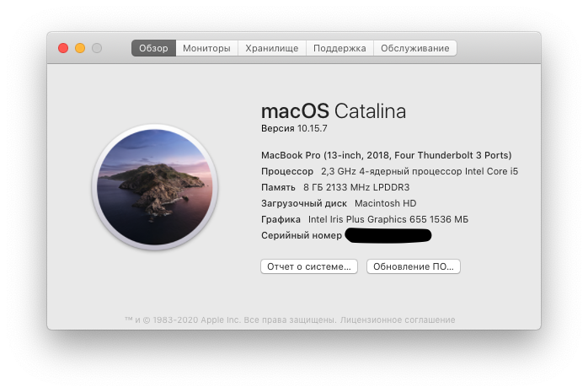
Task: Click the memory value 8 ГБ 2133 MHz LPDDR3
Action: pyautogui.click(x=356, y=187)
